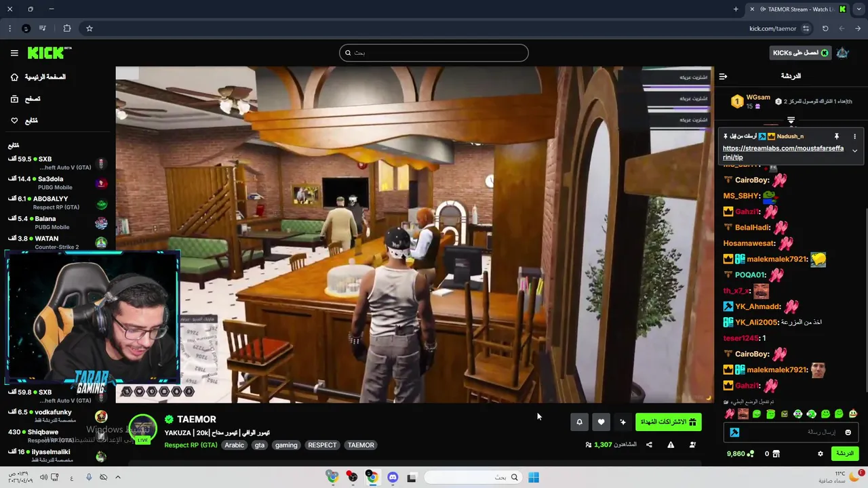This screenshot has width=868, height=488.
Task: Click the Windows Start button
Action: point(534,477)
